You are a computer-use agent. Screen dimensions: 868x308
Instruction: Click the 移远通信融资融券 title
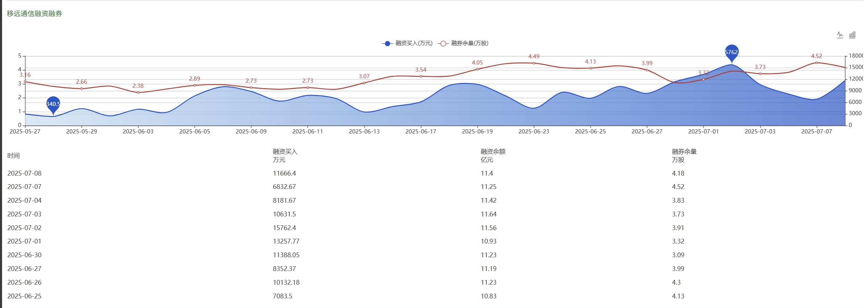pyautogui.click(x=35, y=14)
